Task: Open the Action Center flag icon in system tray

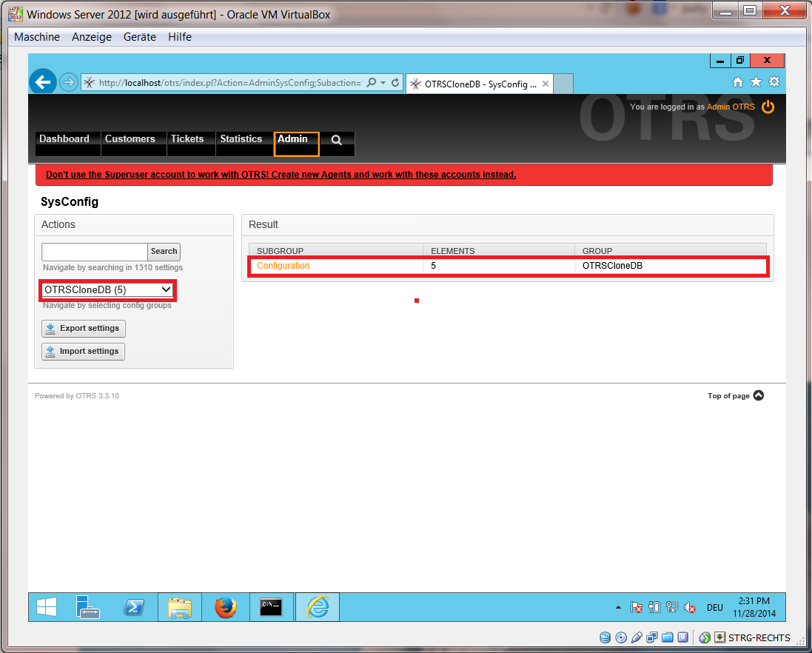Action: coord(636,607)
